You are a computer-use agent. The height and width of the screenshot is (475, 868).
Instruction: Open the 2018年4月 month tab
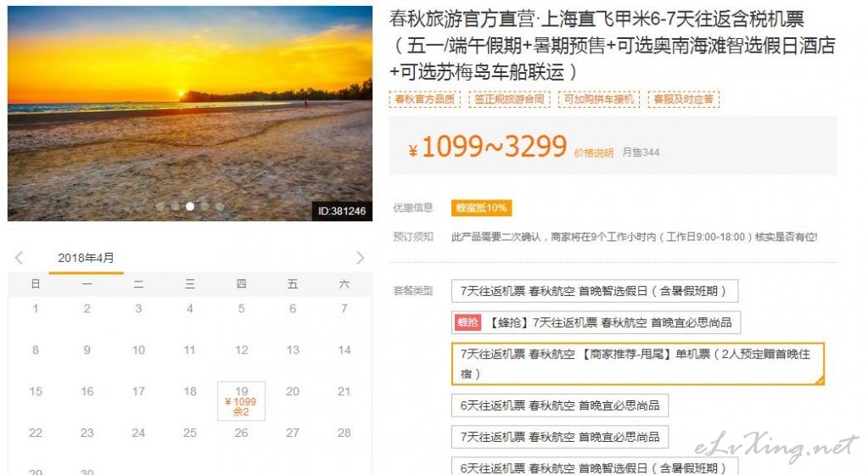[86, 259]
